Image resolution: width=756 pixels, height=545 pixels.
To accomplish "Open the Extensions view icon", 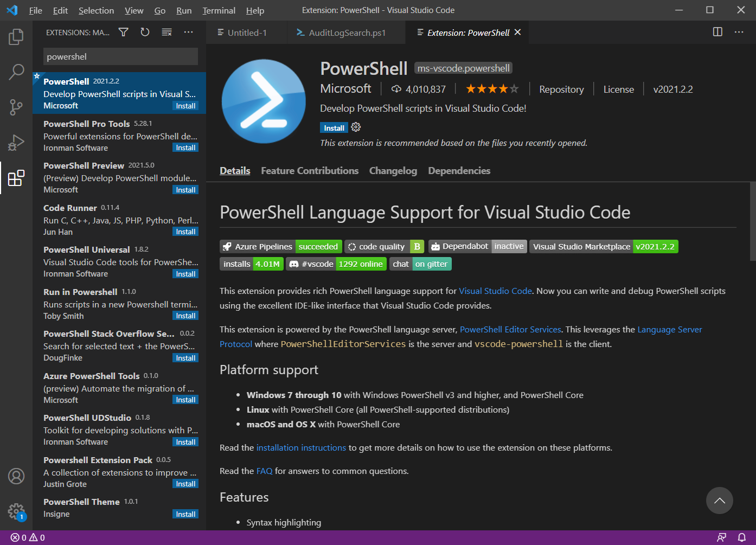I will 16,177.
